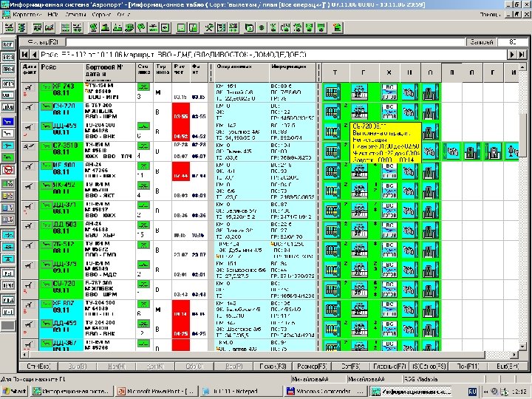532x399 pixels.
Task: Switch to Windows Commander in taskbar
Action: click(325, 392)
